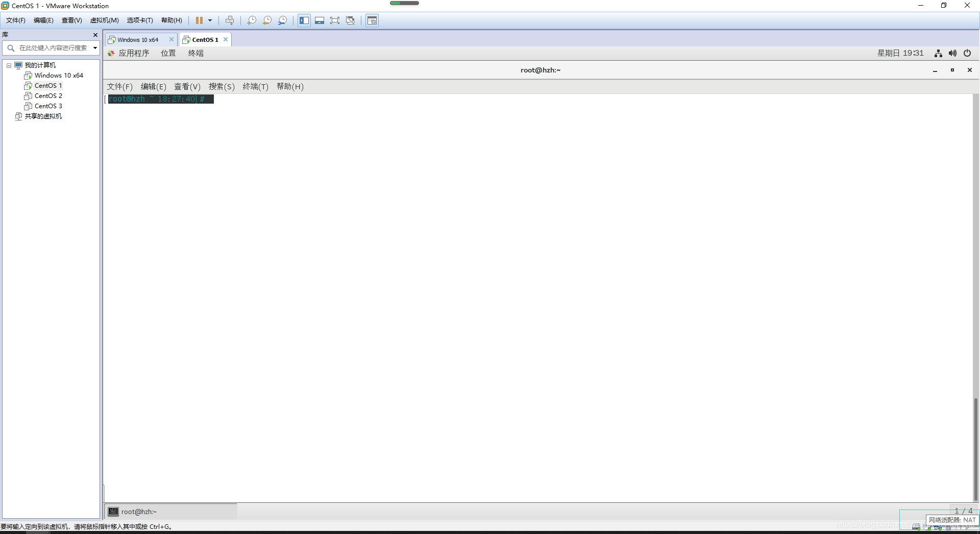The image size is (980, 534).
Task: Select 我的计算机 in the library
Action: tap(40, 65)
